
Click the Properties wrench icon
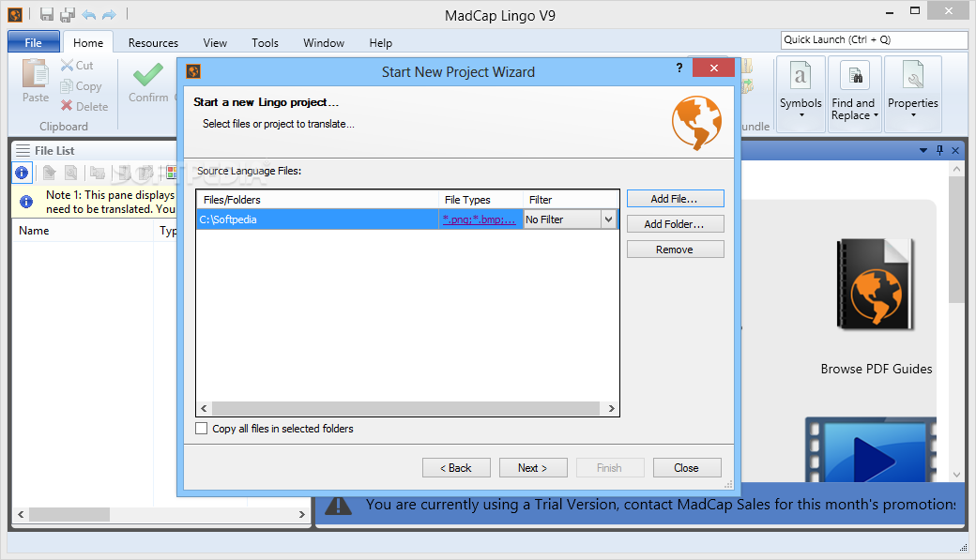913,74
